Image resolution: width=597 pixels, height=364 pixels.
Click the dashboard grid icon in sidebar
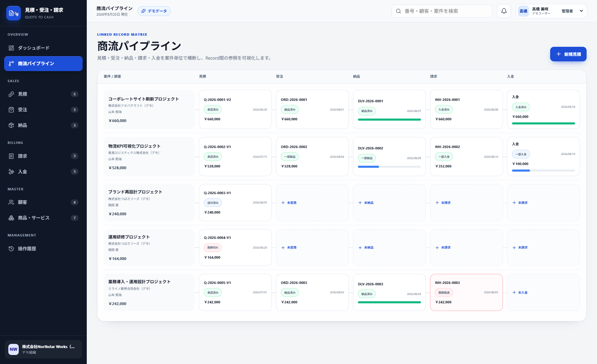[x=11, y=48]
